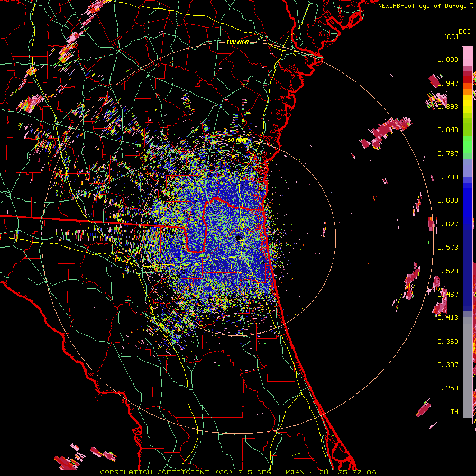Click the 0.840 scale value
The height and width of the screenshot is (476, 476).
click(448, 130)
